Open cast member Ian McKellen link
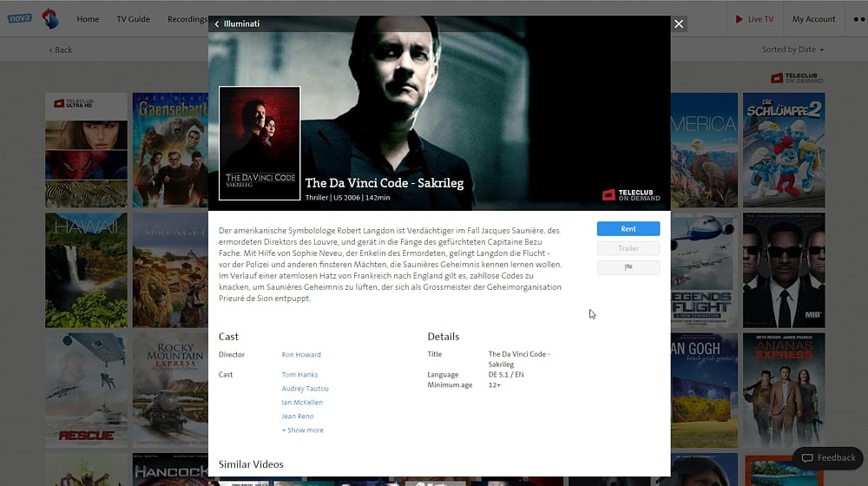Viewport: 868px width, 486px height. (x=302, y=403)
